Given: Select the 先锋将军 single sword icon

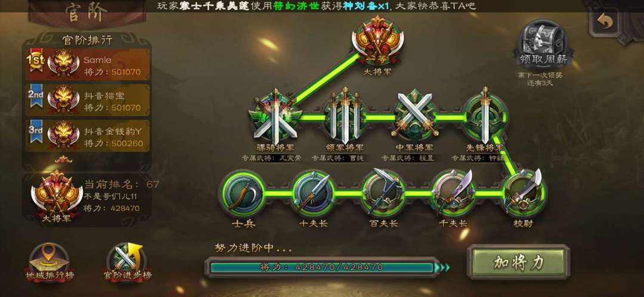Looking at the screenshot, I should [x=485, y=116].
